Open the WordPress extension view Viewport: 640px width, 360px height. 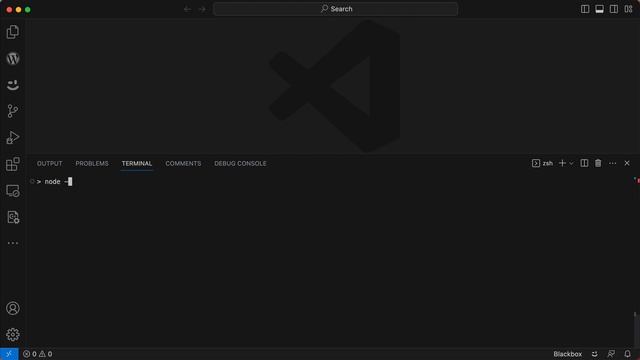click(13, 58)
